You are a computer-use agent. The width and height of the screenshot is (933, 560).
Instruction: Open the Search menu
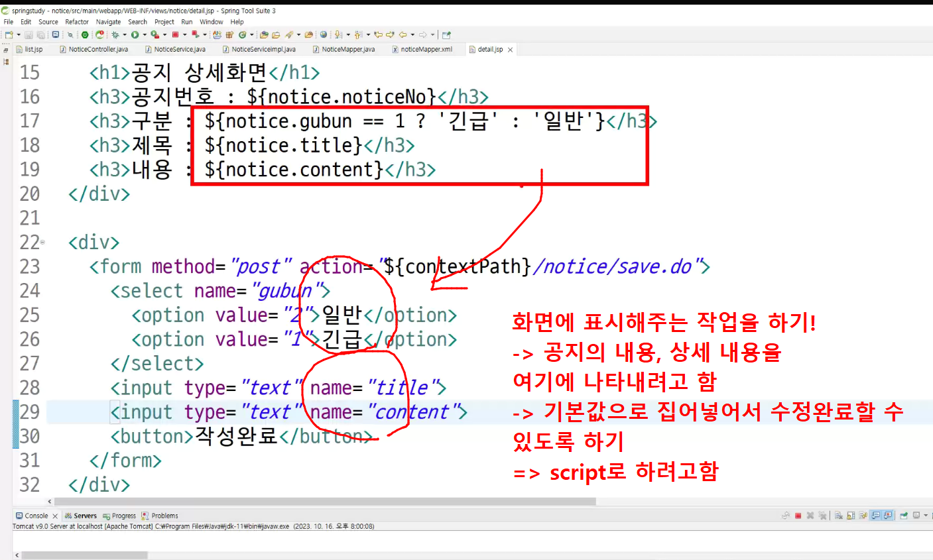coord(138,22)
